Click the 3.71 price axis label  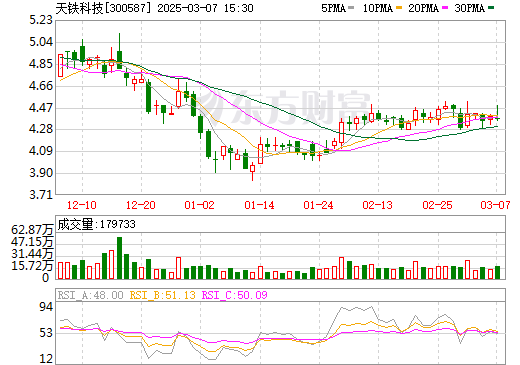point(41,194)
